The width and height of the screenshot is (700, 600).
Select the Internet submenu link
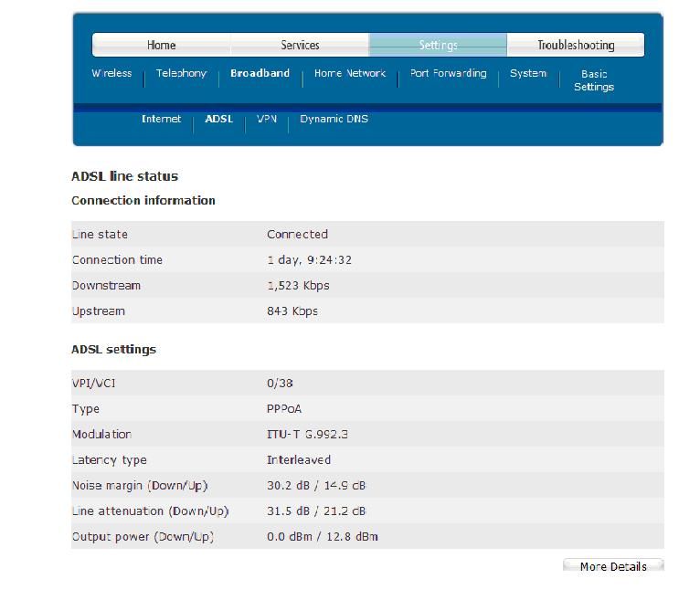(x=161, y=119)
